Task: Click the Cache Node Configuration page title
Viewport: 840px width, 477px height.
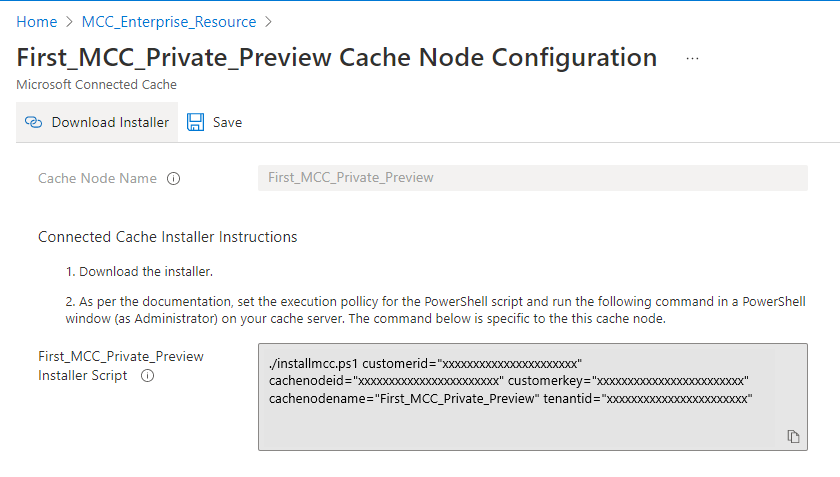Action: [337, 57]
